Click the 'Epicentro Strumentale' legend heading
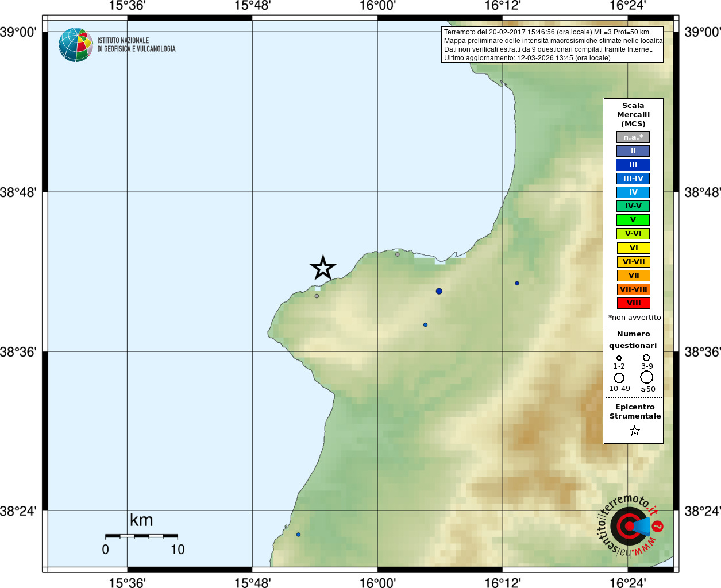Screen dimensions: 721x588 click(x=635, y=412)
